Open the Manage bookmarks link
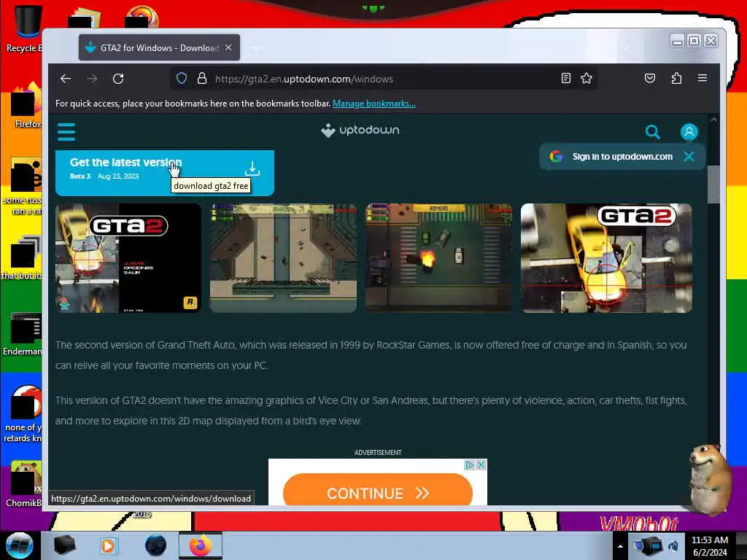This screenshot has width=747, height=560. (374, 104)
